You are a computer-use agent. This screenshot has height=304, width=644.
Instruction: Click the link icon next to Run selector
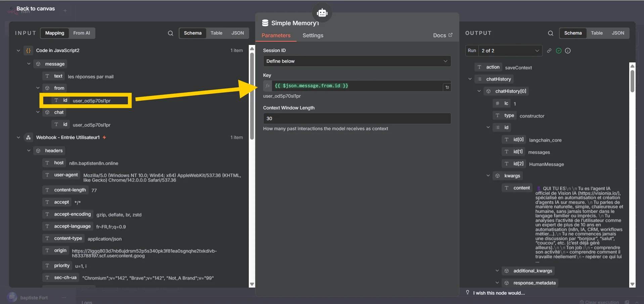(x=549, y=51)
